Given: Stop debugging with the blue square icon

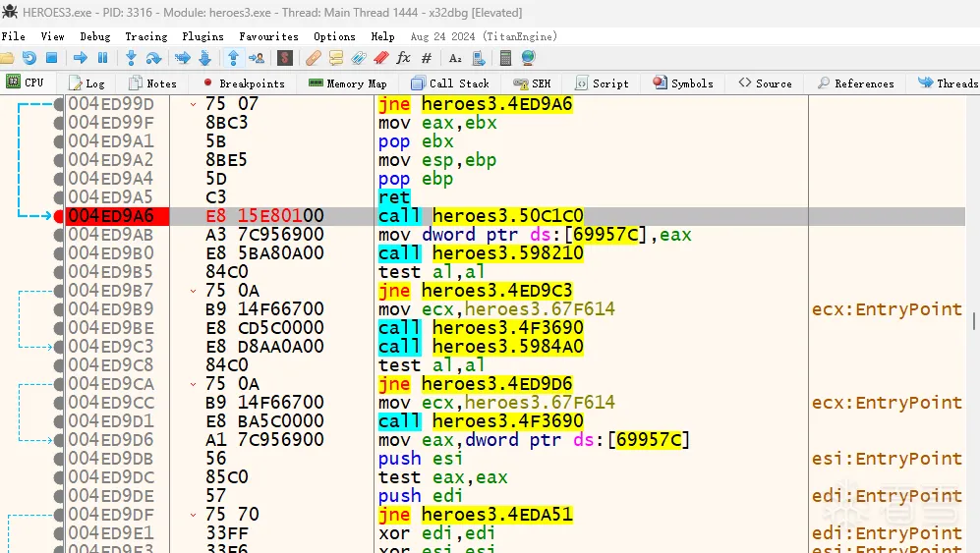Looking at the screenshot, I should 52,58.
